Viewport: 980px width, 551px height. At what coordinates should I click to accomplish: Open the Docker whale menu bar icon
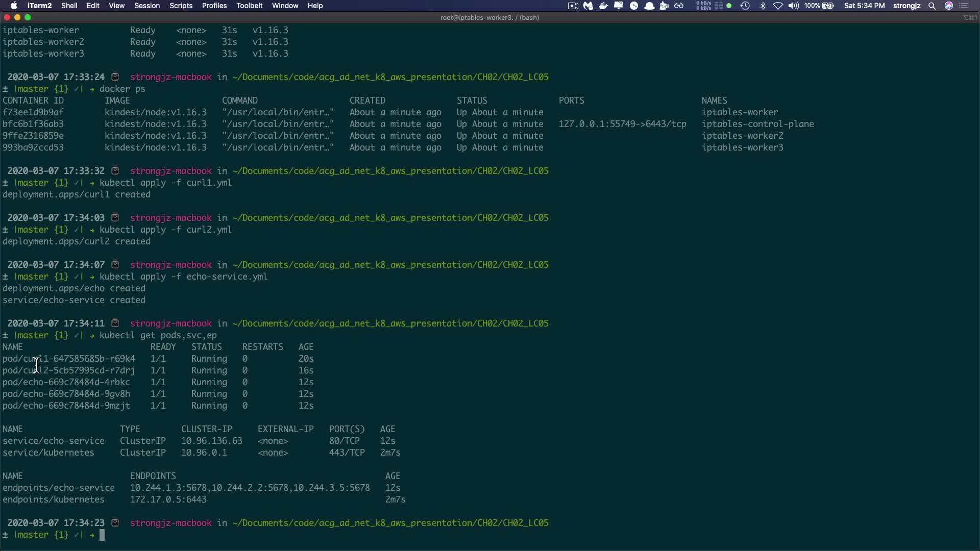click(603, 6)
